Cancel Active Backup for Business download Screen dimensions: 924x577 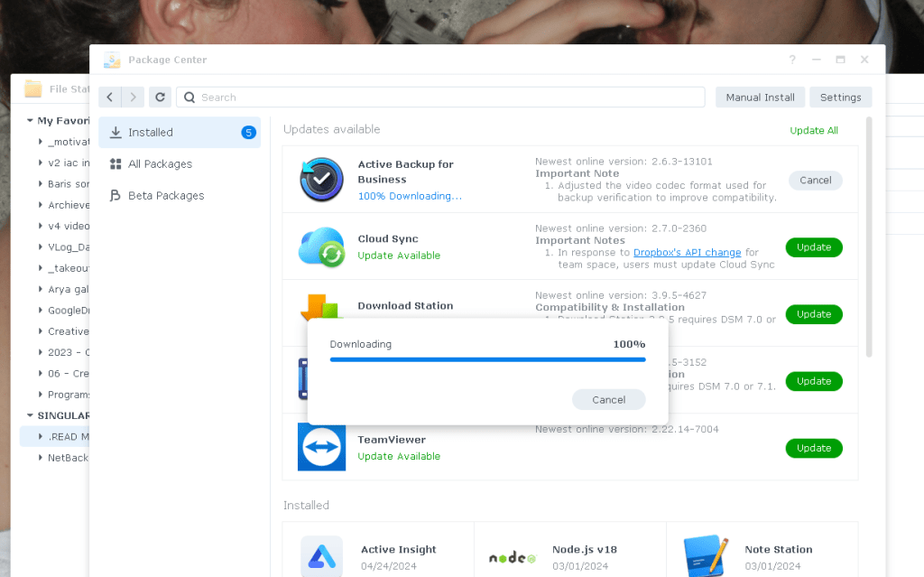(815, 180)
